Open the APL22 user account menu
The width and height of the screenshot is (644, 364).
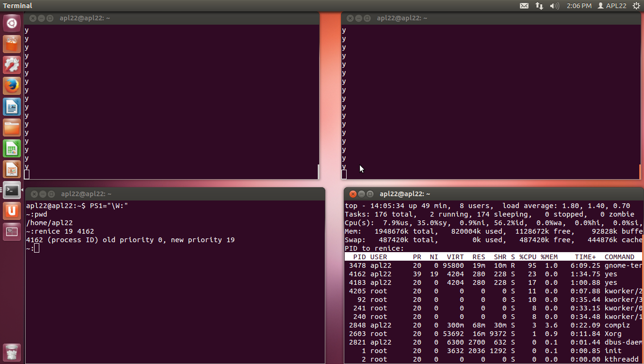click(612, 6)
